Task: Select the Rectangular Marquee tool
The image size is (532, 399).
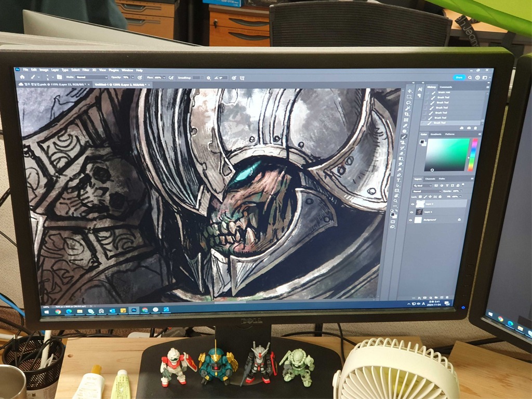Action: (x=409, y=97)
